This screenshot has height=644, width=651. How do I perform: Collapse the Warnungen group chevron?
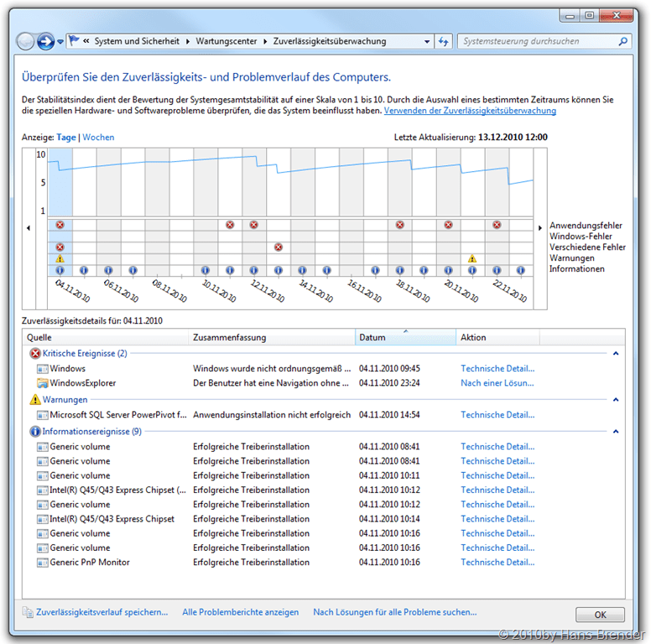616,400
